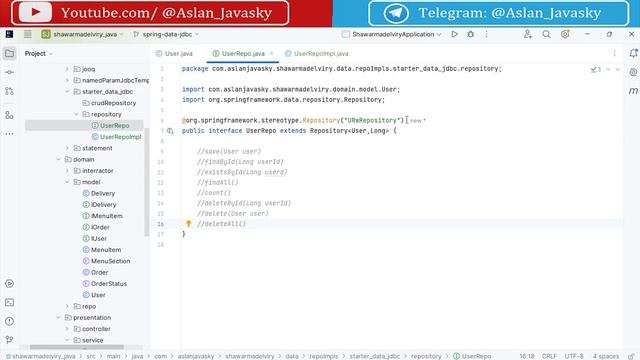Show more tool windows ellipsis
640x360 pixels.
[9, 134]
